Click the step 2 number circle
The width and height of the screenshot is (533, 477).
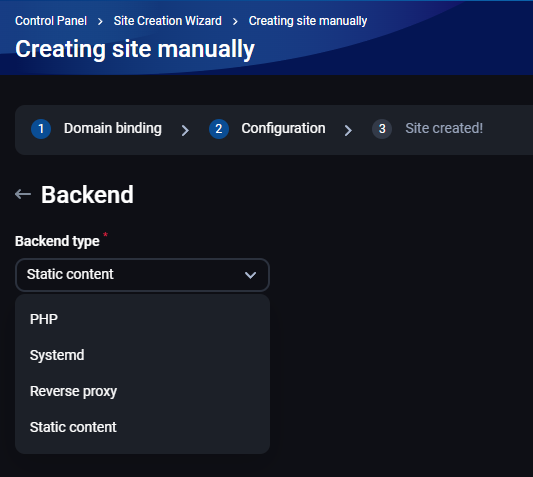tap(219, 129)
